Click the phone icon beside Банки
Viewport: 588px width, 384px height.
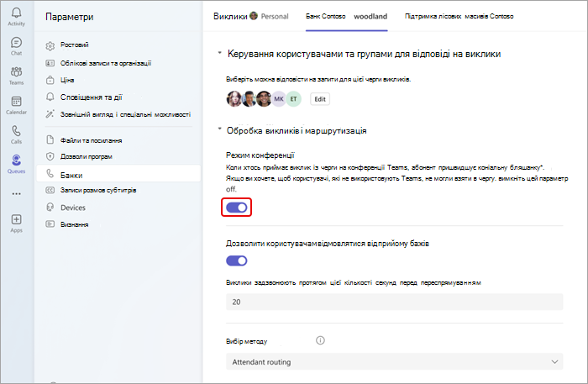click(50, 174)
